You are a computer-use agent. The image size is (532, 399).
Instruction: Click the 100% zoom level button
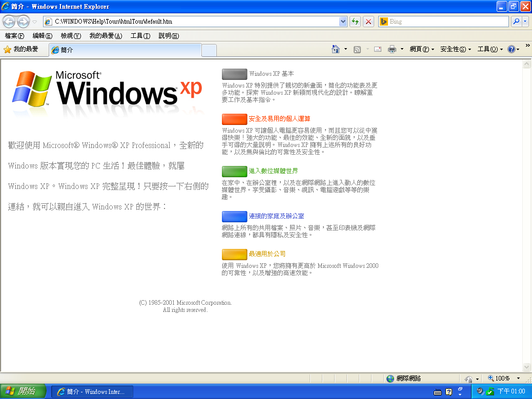click(x=499, y=379)
